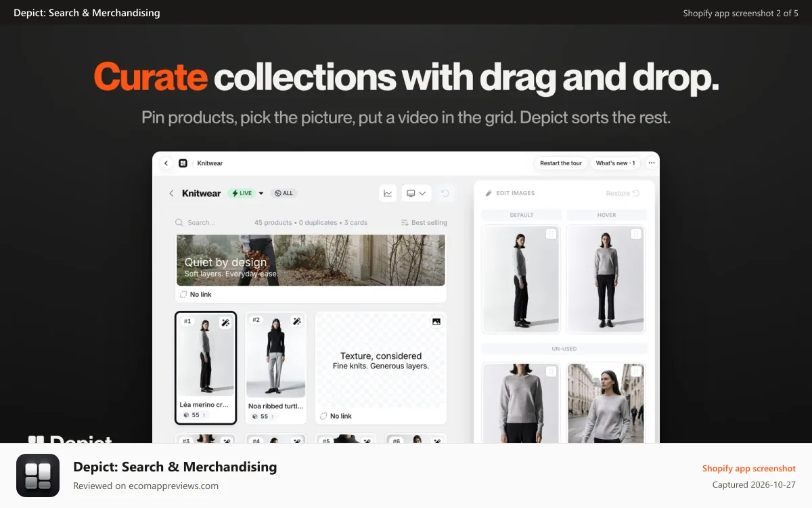Click Restart the tour button
This screenshot has width=812, height=508.
click(x=561, y=163)
